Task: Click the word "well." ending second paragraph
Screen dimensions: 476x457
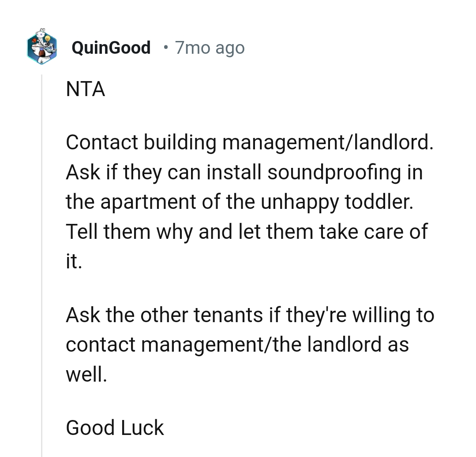Action: (x=86, y=374)
